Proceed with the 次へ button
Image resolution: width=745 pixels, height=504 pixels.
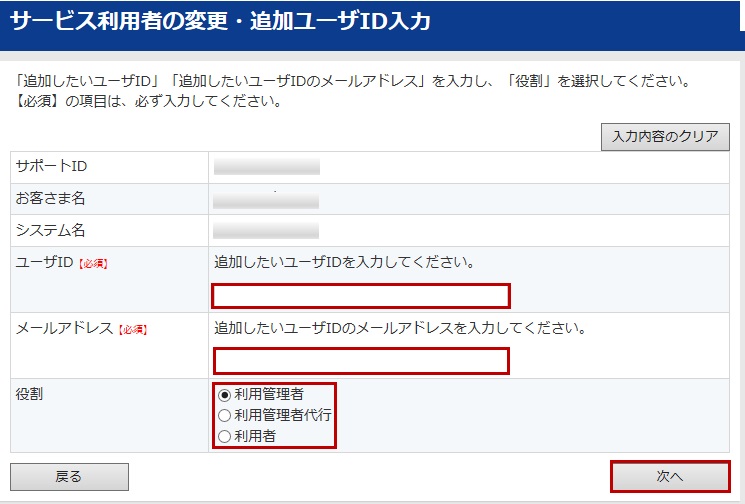(670, 477)
